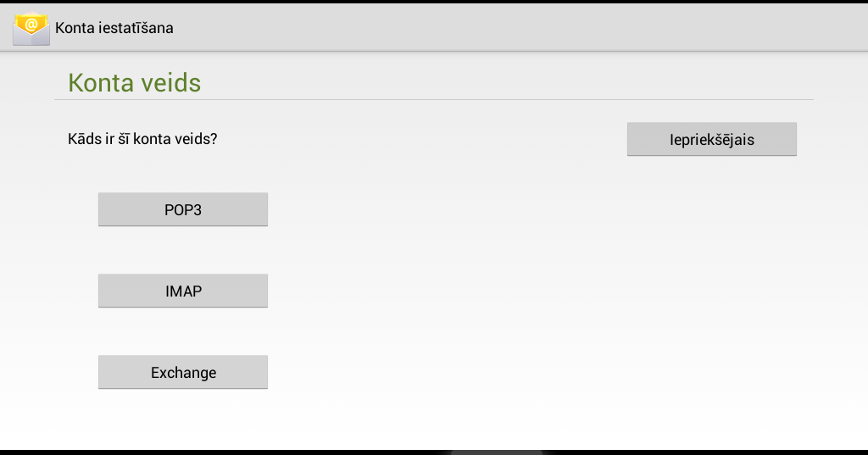Choose the IMAP account type button
Viewport: 868px width, 455px height.
click(x=183, y=291)
